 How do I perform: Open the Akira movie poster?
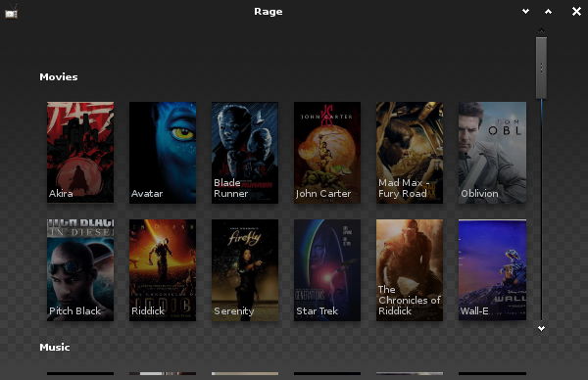pyautogui.click(x=80, y=152)
